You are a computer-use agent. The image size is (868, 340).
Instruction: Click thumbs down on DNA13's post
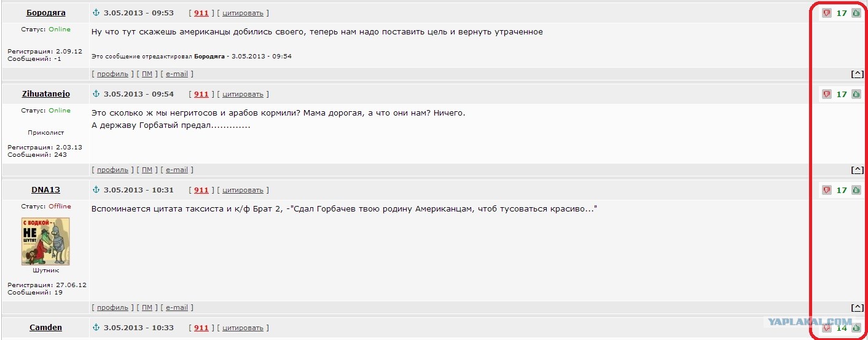click(827, 190)
